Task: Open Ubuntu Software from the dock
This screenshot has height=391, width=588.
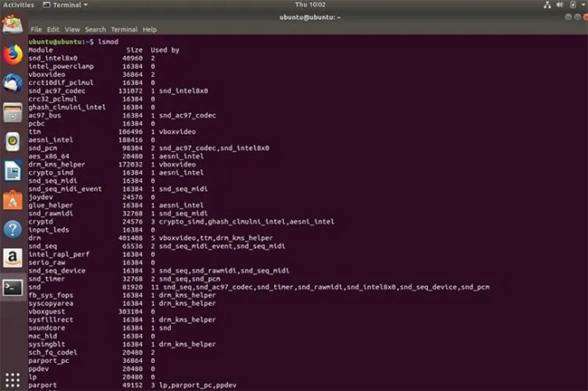Action: (x=14, y=200)
